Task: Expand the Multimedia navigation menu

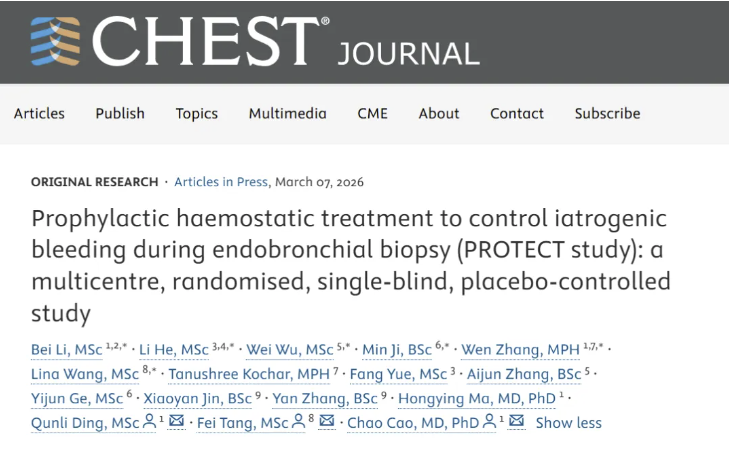Action: pyautogui.click(x=287, y=113)
